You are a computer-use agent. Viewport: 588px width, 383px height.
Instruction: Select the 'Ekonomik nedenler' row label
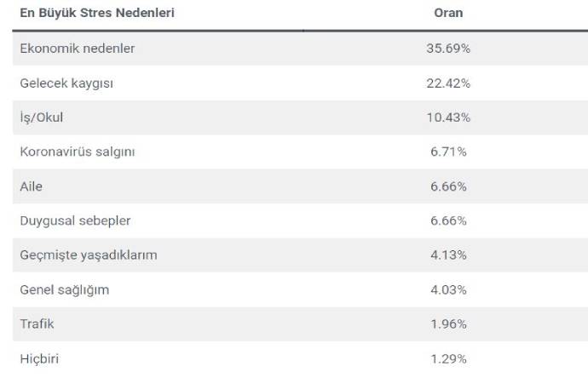[78, 49]
